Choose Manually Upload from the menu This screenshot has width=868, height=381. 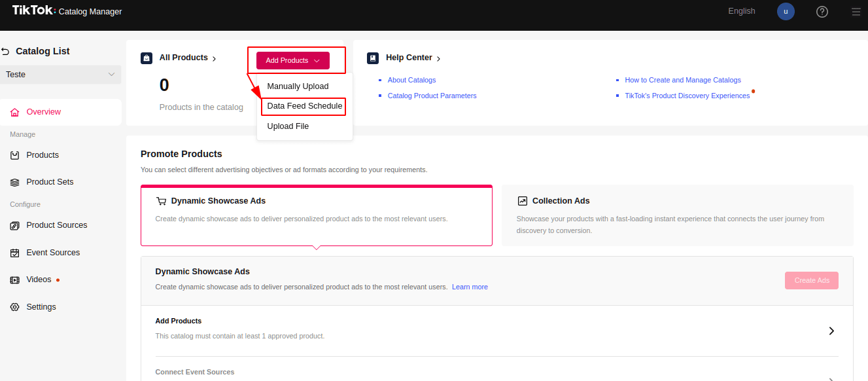(298, 86)
